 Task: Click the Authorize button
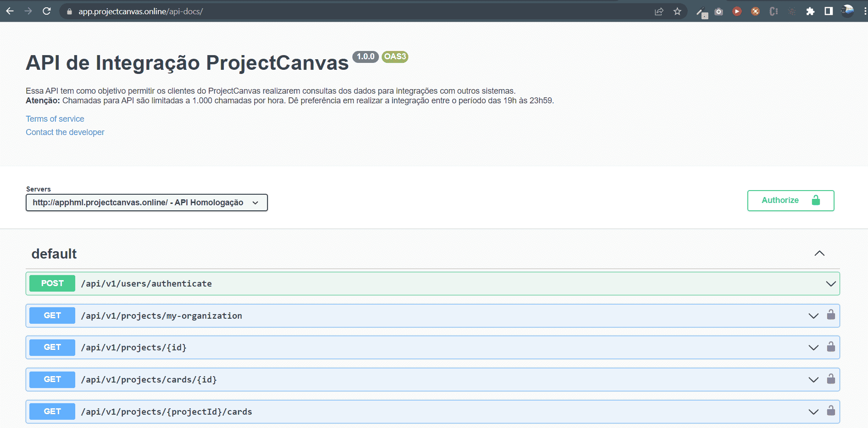(791, 201)
